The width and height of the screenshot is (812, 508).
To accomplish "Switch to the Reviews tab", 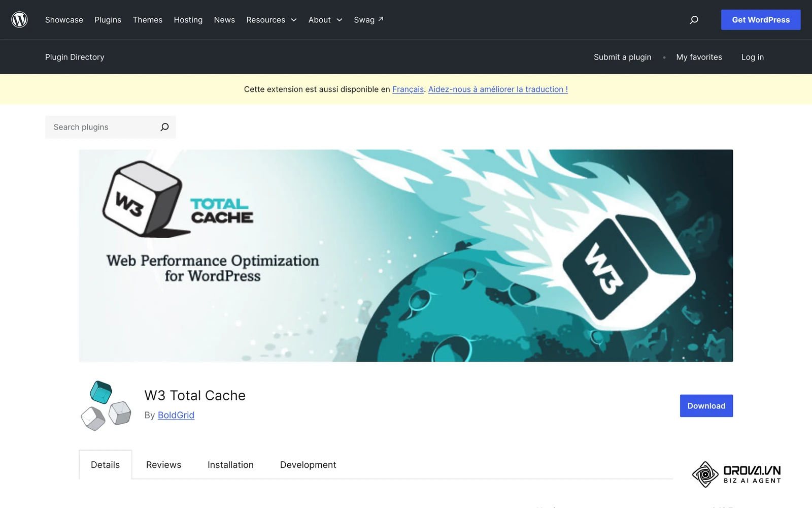I will 163,465.
